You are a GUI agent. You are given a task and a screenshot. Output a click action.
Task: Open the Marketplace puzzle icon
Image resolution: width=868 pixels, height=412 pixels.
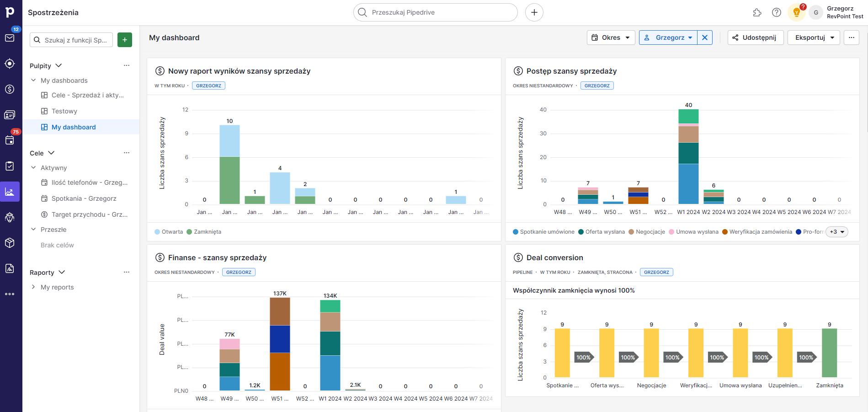[757, 12]
